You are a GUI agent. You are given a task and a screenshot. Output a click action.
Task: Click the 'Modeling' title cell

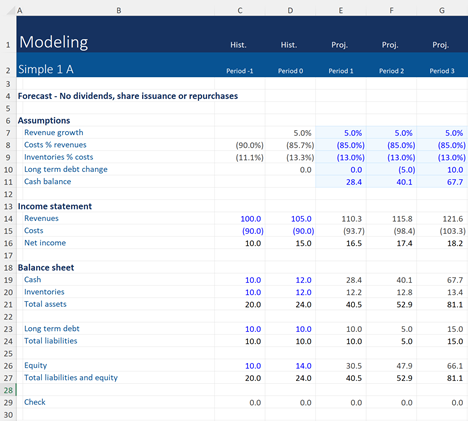tap(54, 42)
